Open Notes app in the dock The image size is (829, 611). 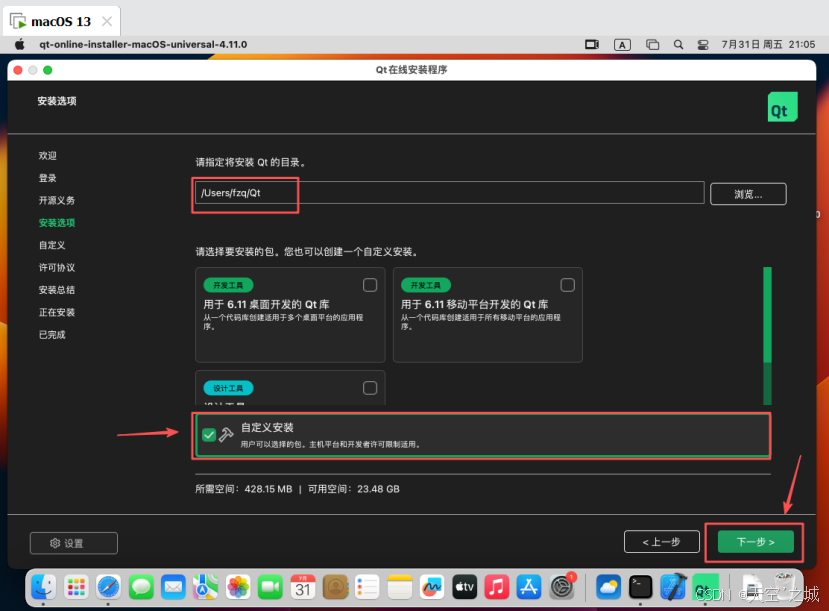coord(400,587)
